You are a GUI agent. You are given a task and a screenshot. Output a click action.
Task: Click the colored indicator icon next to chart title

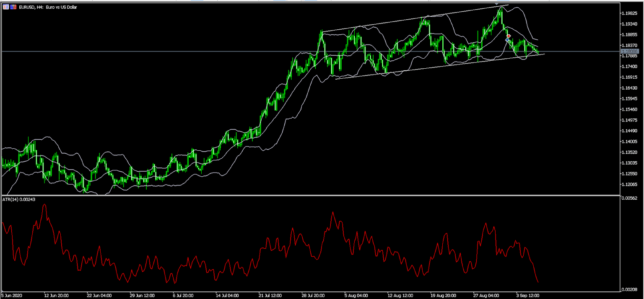(13, 7)
